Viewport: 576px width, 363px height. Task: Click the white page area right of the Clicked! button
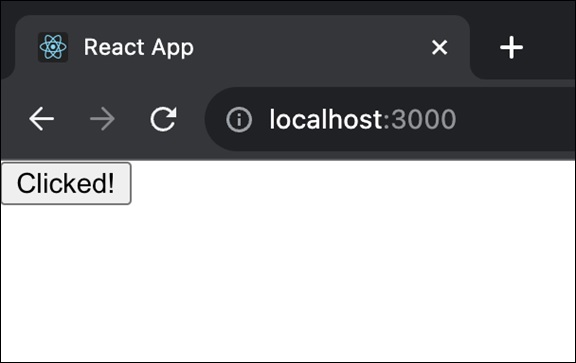[353, 183]
